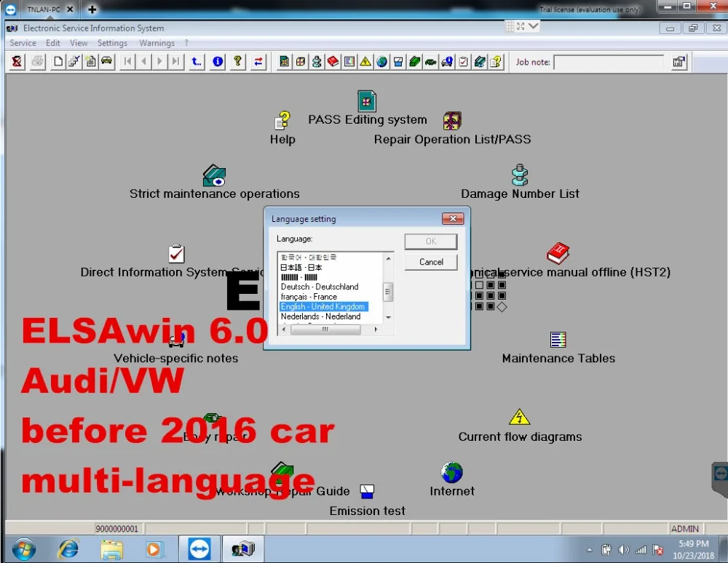Open red service manual offline (HST2) icon
Image resolution: width=728 pixels, height=563 pixels.
pos(558,253)
